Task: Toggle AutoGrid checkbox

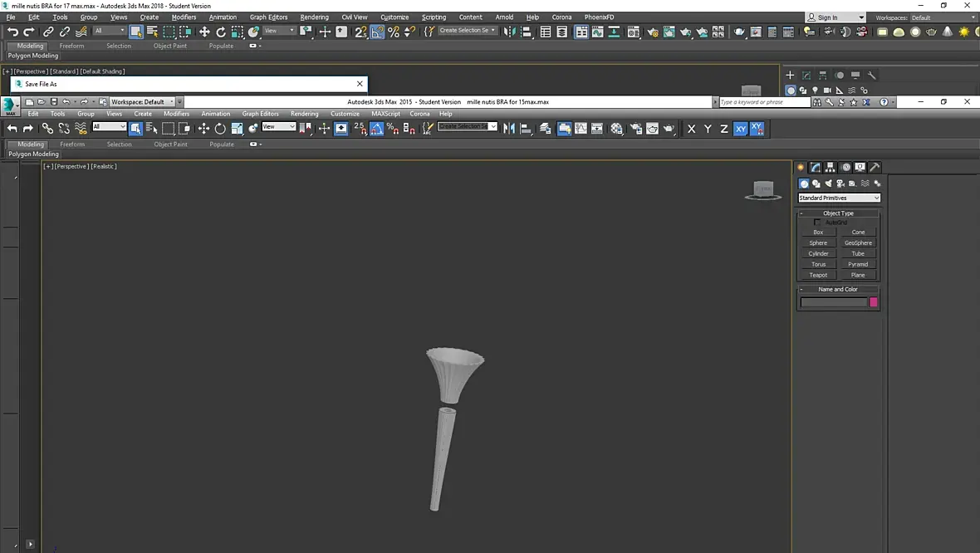Action: coord(817,223)
